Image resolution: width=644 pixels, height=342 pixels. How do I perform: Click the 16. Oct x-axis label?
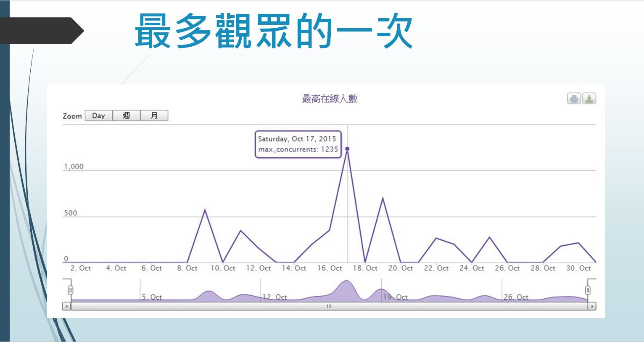click(330, 268)
